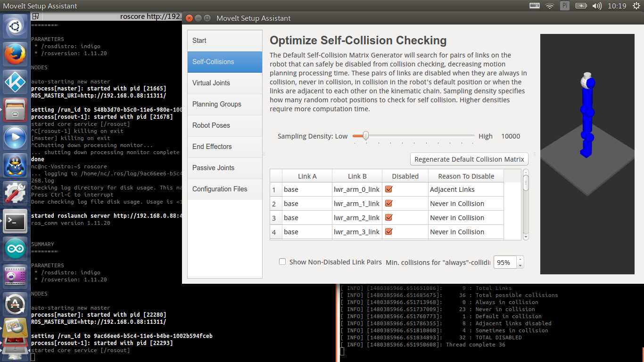Click the TOTAL DISABLED line in bottom-right terminal
This screenshot has height=362, width=644.
tap(431, 337)
